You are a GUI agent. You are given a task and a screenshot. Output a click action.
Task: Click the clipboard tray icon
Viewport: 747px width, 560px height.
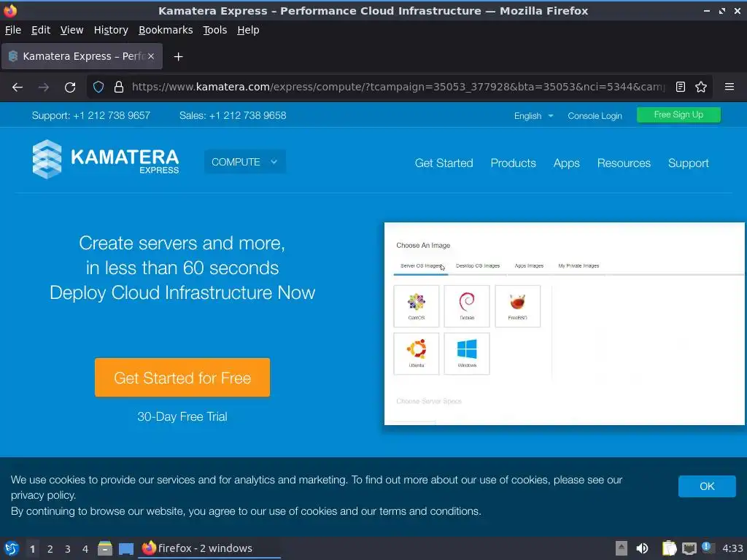(x=669, y=548)
